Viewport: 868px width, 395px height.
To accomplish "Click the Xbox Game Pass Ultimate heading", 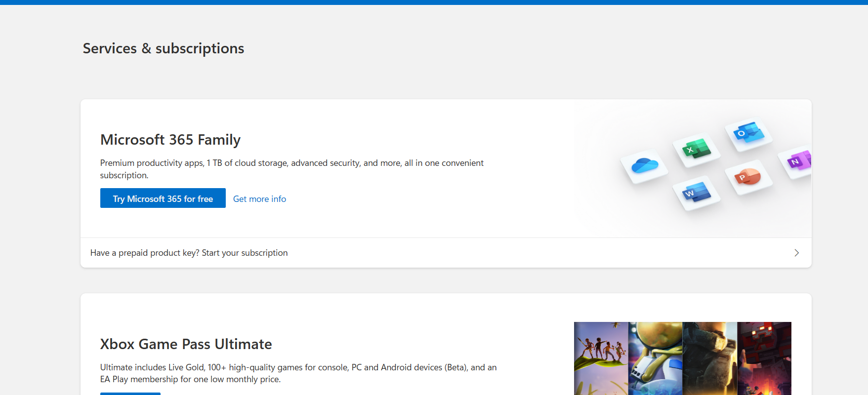I will [186, 344].
